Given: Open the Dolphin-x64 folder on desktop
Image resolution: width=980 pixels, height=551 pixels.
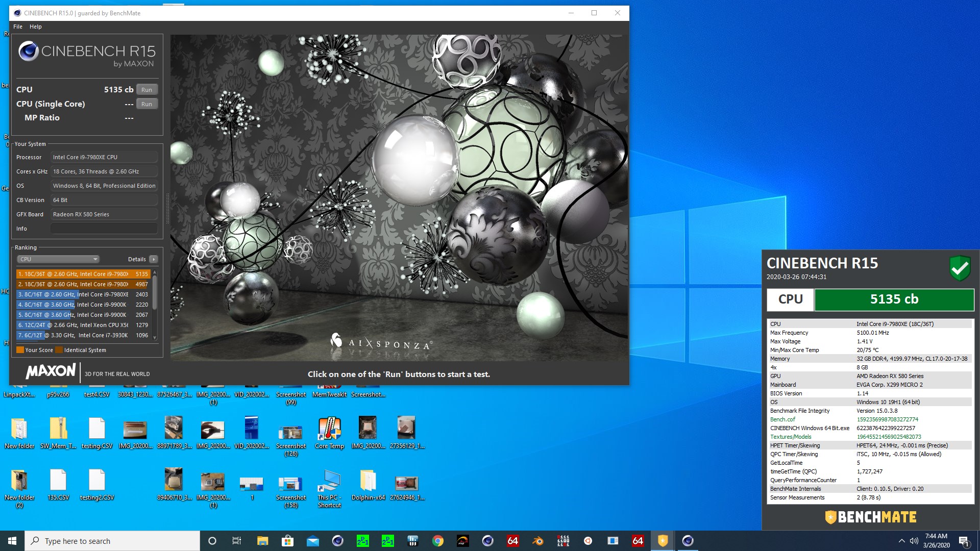Looking at the screenshot, I should coord(368,485).
